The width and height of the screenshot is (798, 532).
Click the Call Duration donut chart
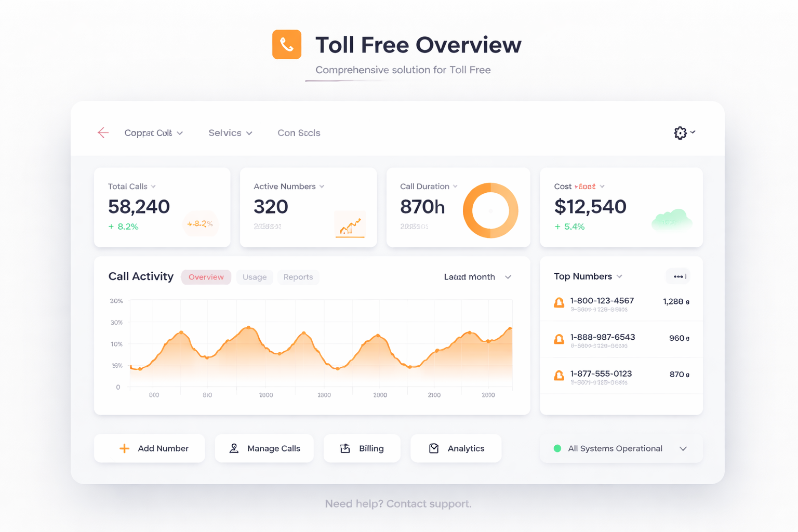tap(490, 210)
